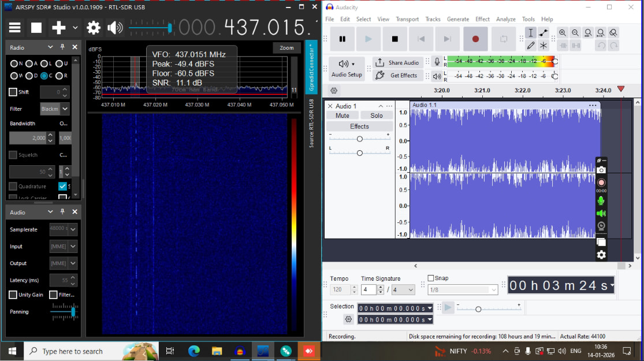Enable the Shift checkbox in Radio panel

click(13, 92)
